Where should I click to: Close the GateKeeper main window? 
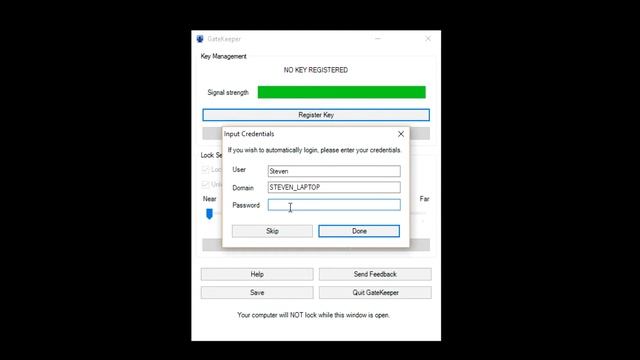(428, 39)
